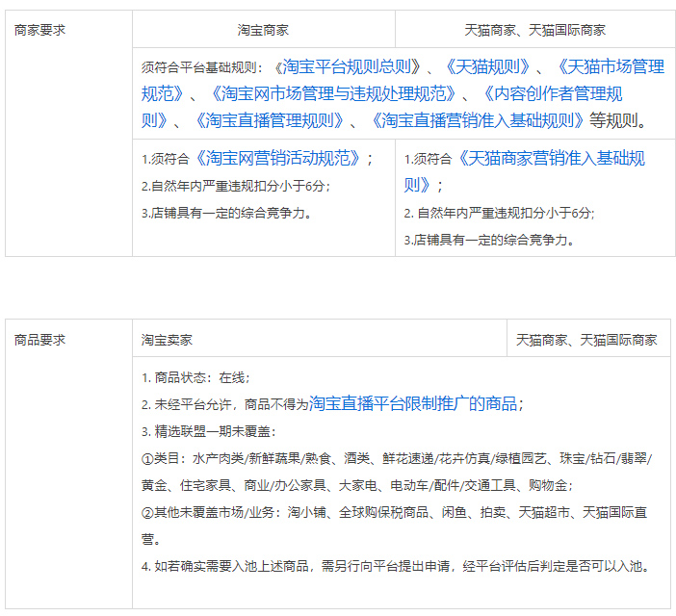Open the 《淘宝直播管理规则》 link
Screen dimensions: 676x616
pyautogui.click(x=269, y=120)
